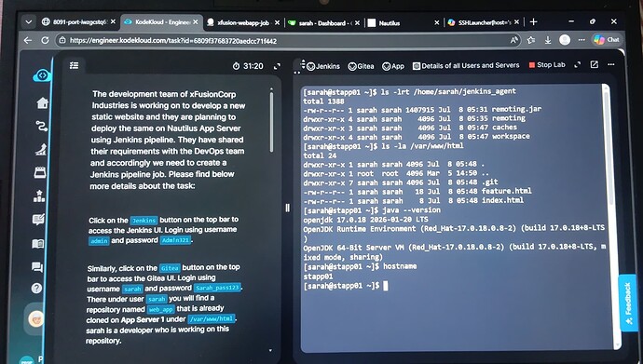Open the Copilot Chat button
Image resolution: width=643 pixels, height=364 pixels.
point(607,40)
